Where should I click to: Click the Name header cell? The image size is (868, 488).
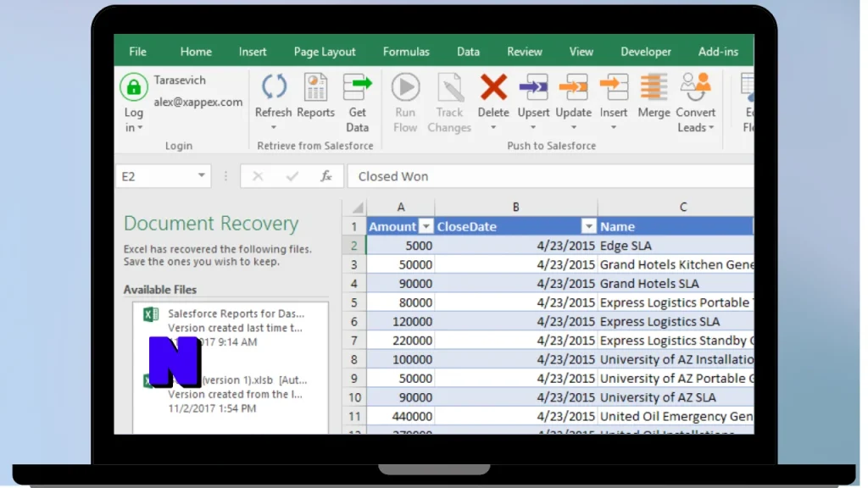pos(676,226)
